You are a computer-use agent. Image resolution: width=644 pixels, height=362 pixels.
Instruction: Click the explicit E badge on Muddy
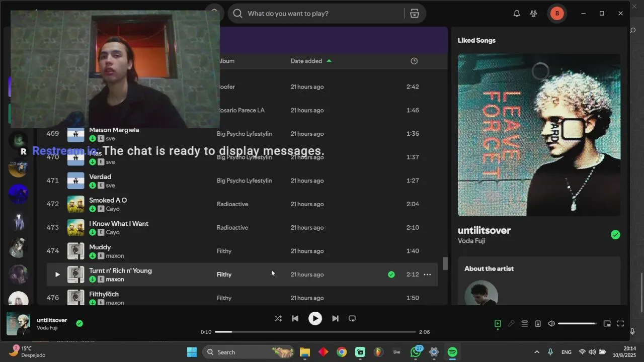101,256
